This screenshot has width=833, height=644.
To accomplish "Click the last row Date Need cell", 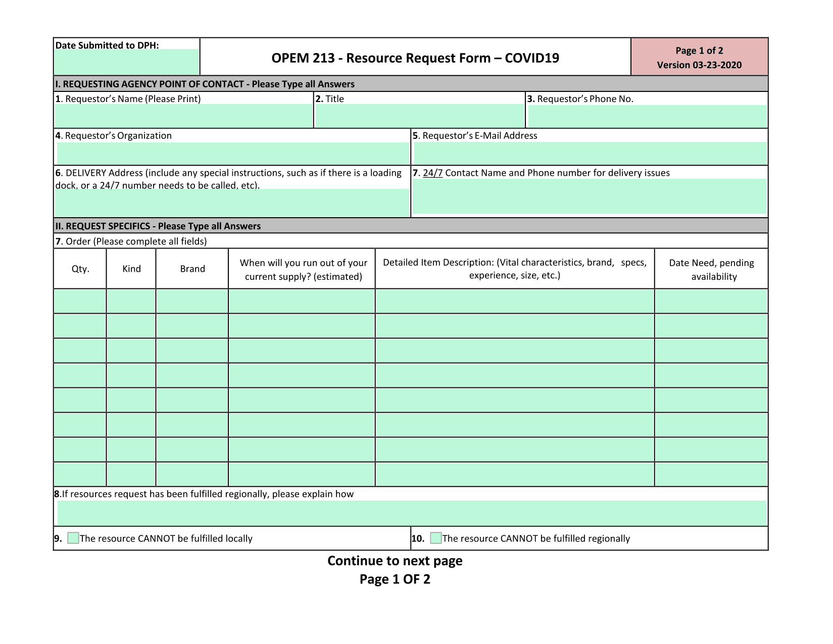I will (x=711, y=474).
